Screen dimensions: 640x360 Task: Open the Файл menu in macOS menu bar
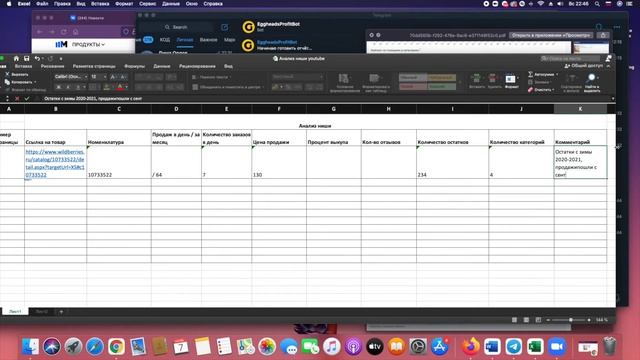[42, 4]
